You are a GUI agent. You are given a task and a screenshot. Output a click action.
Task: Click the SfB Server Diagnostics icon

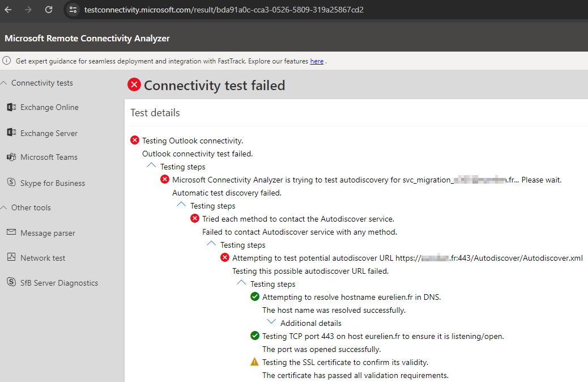coord(11,282)
